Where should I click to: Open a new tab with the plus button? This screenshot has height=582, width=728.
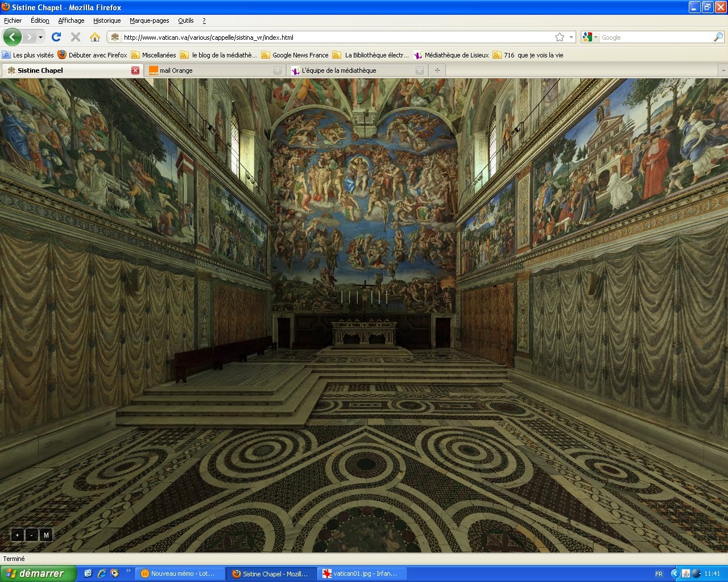point(437,70)
